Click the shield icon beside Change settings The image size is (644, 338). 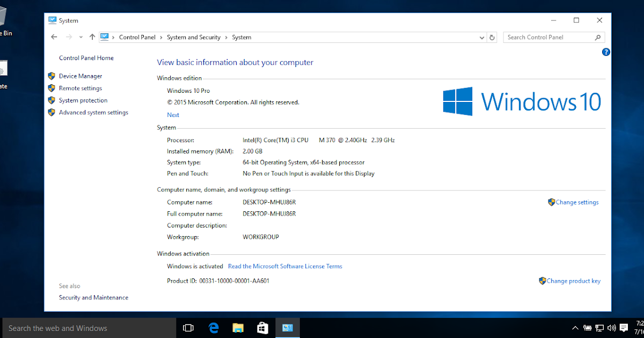(551, 202)
